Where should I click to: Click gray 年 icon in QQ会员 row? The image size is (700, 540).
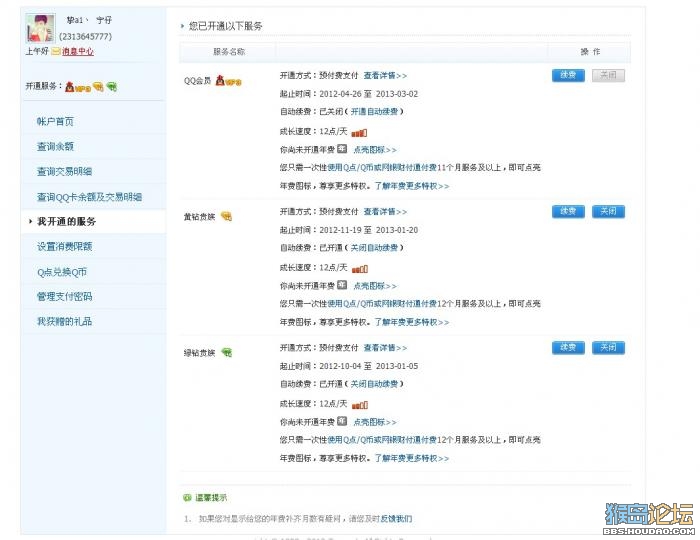[x=342, y=149]
